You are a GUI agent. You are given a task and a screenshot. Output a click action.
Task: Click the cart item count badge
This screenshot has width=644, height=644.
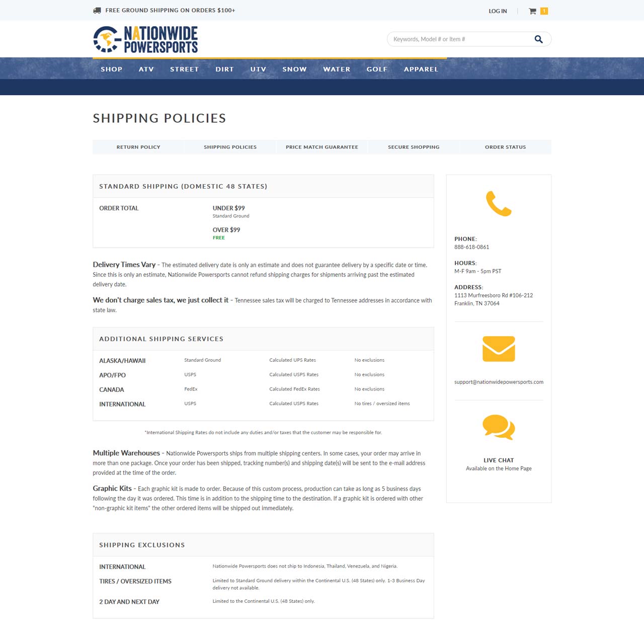(x=544, y=11)
